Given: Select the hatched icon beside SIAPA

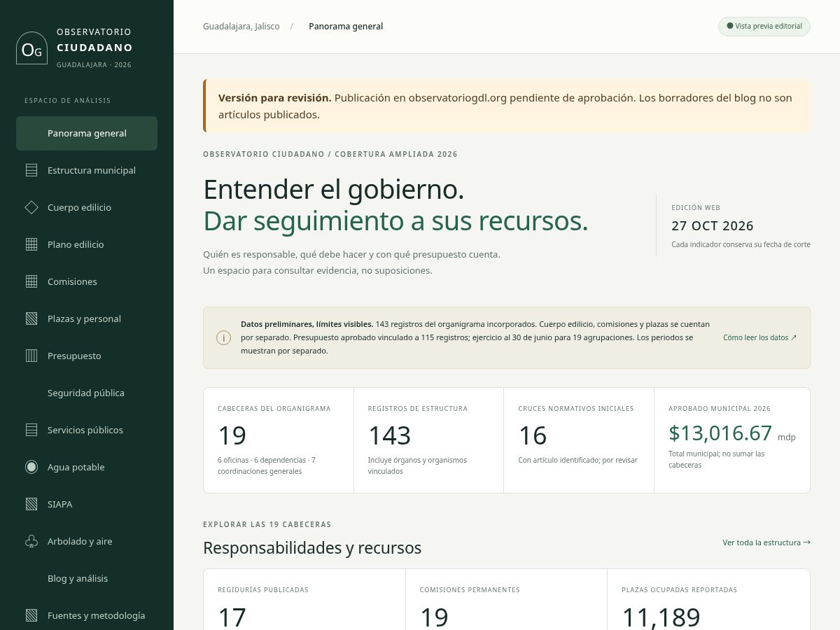Looking at the screenshot, I should (31, 504).
